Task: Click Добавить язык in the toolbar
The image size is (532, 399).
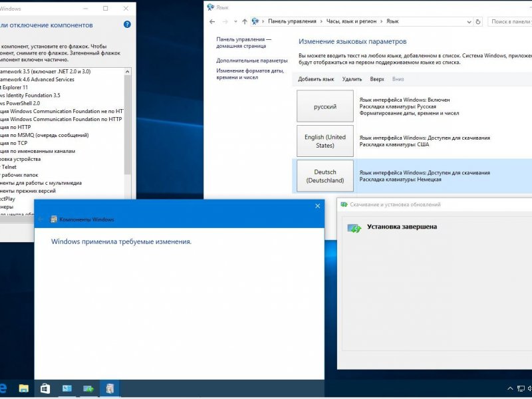Action: pos(316,79)
